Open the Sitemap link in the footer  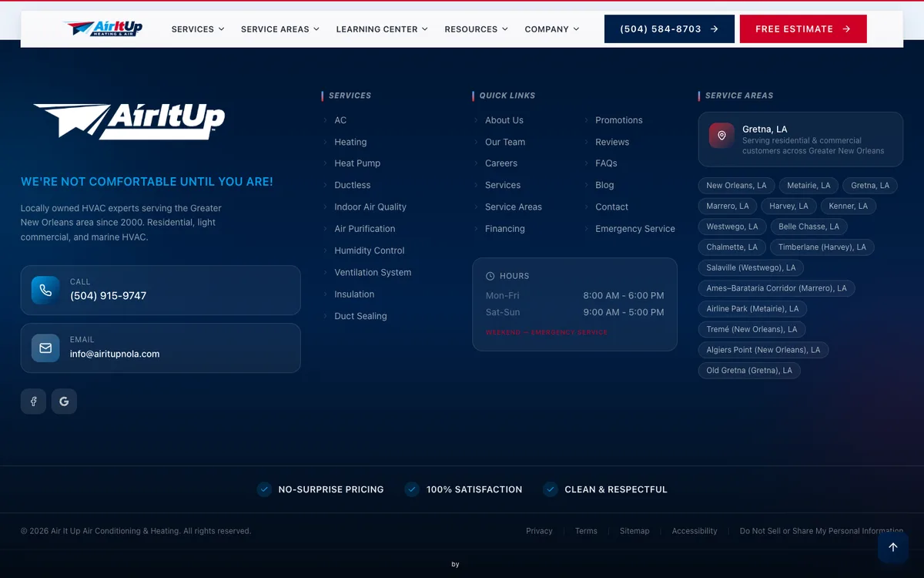pyautogui.click(x=634, y=531)
